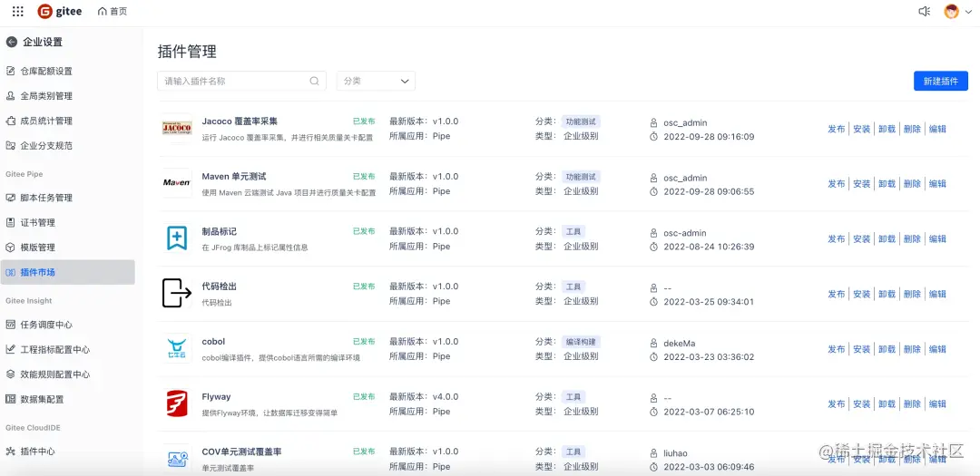Go to 首页 home link

(x=113, y=11)
